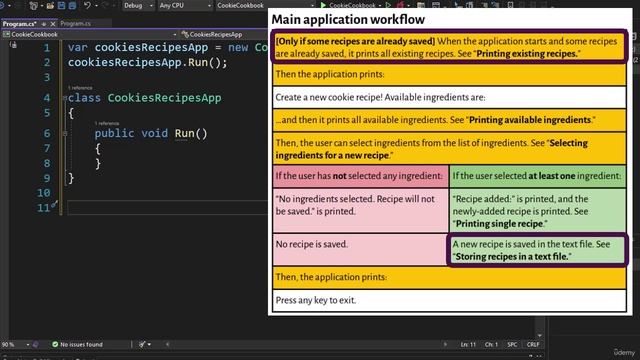Click the Save All icon
This screenshot has width=640, height=360.
[x=72, y=5]
